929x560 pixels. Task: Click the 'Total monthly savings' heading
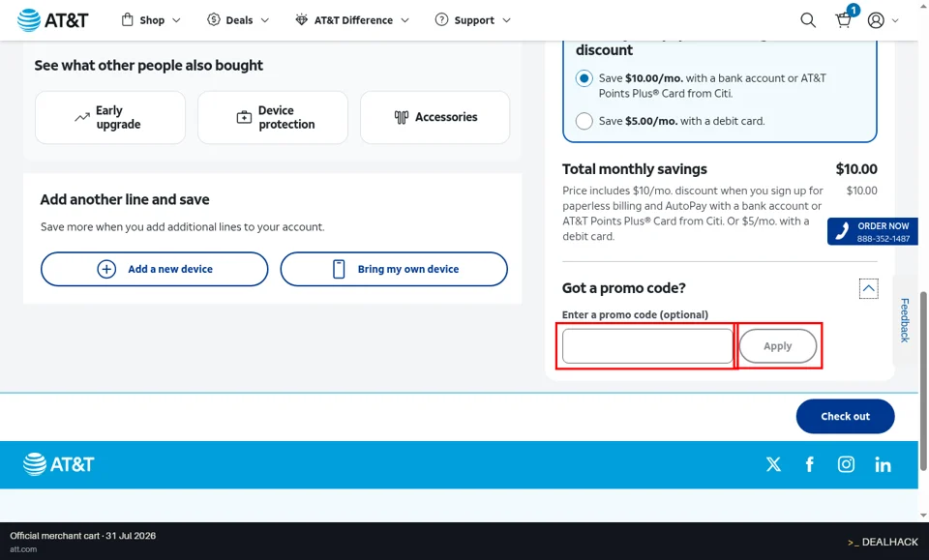tap(635, 169)
